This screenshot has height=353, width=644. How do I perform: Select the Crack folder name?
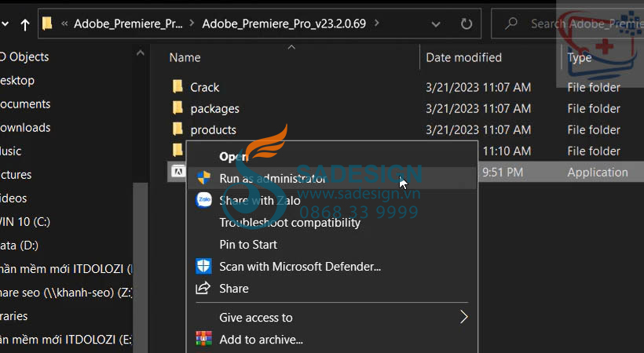pyautogui.click(x=204, y=87)
